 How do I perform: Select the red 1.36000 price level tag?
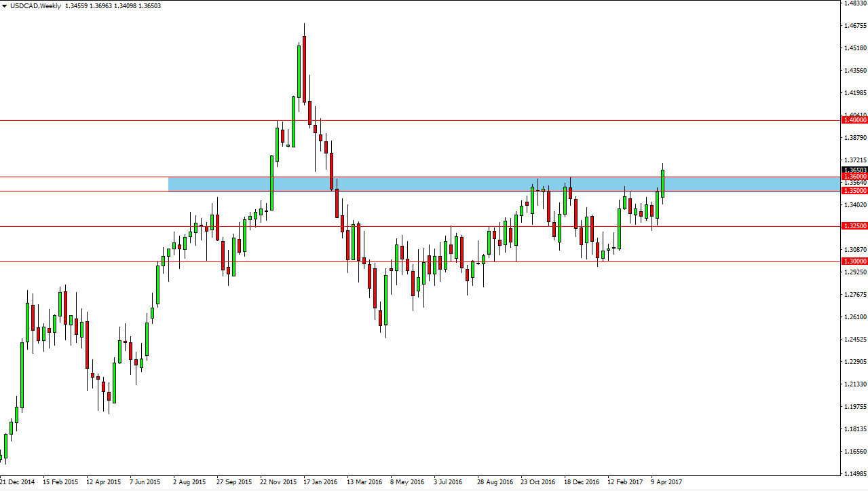(854, 177)
